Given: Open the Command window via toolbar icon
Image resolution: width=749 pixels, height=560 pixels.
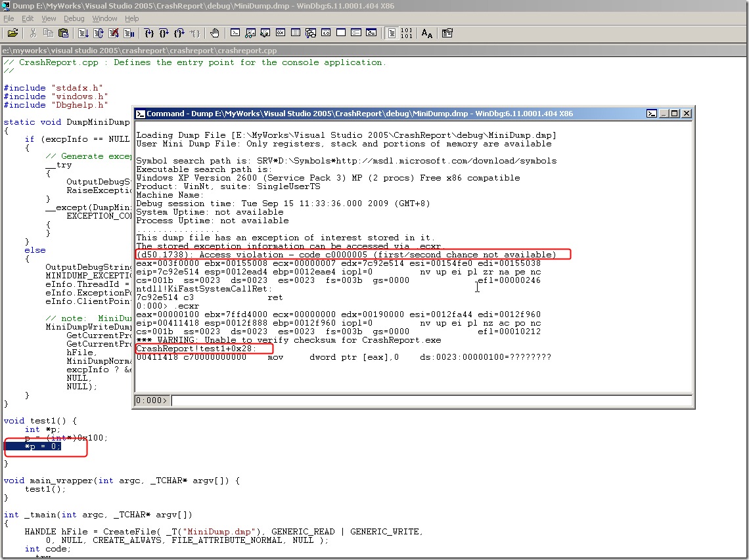Looking at the screenshot, I should [x=235, y=33].
